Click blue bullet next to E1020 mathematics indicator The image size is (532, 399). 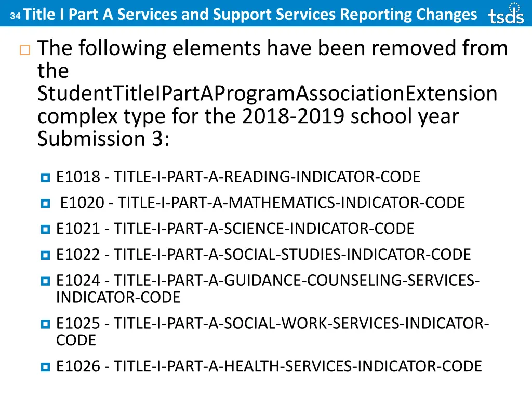click(x=46, y=203)
